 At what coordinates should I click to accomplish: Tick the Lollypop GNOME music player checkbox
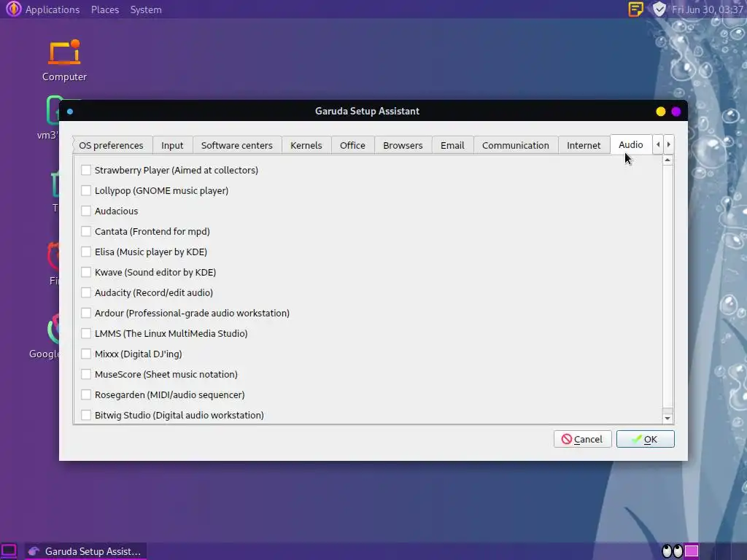click(x=86, y=190)
